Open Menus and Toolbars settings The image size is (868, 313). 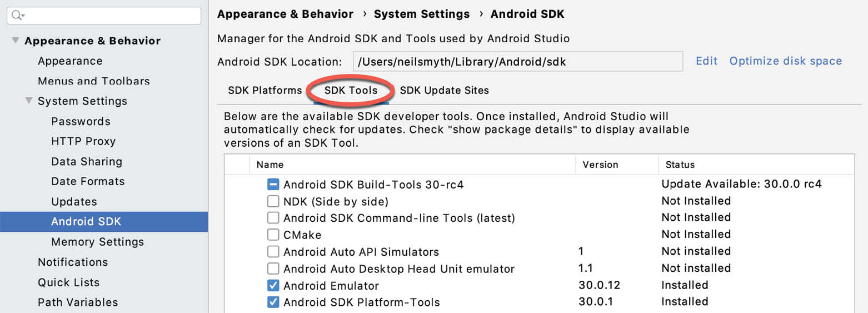(93, 81)
